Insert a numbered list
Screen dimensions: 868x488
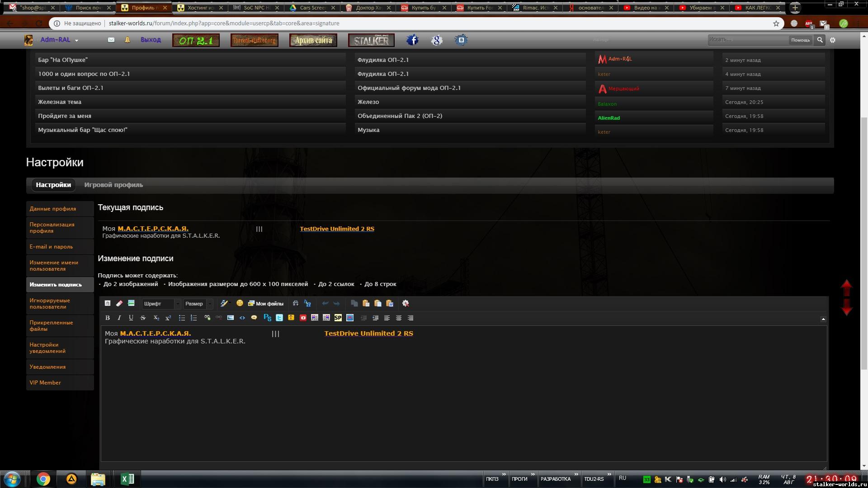(x=193, y=318)
